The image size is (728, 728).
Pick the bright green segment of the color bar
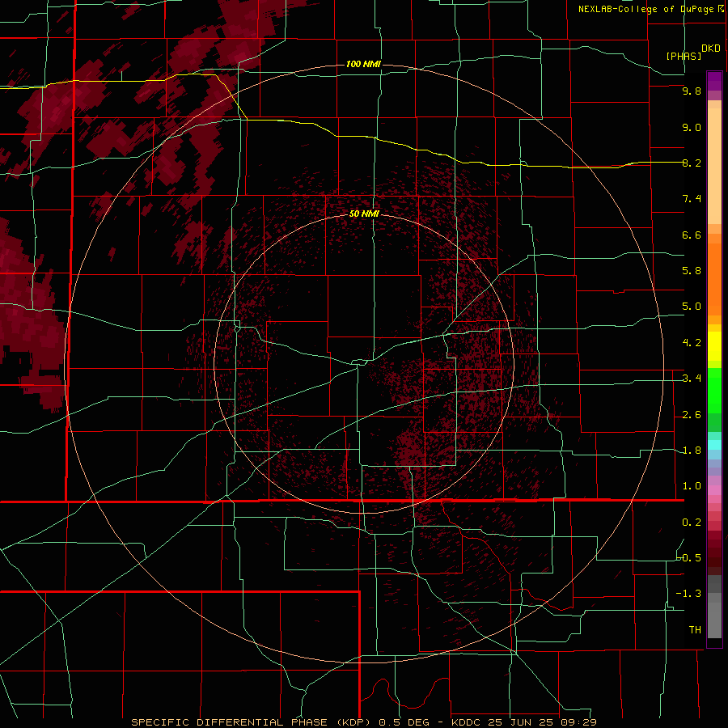pos(714,391)
